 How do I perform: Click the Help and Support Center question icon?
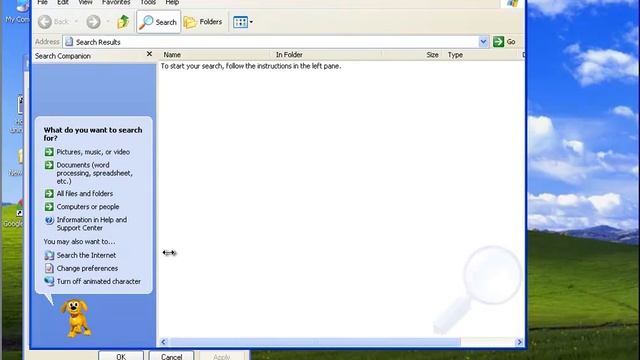point(49,220)
